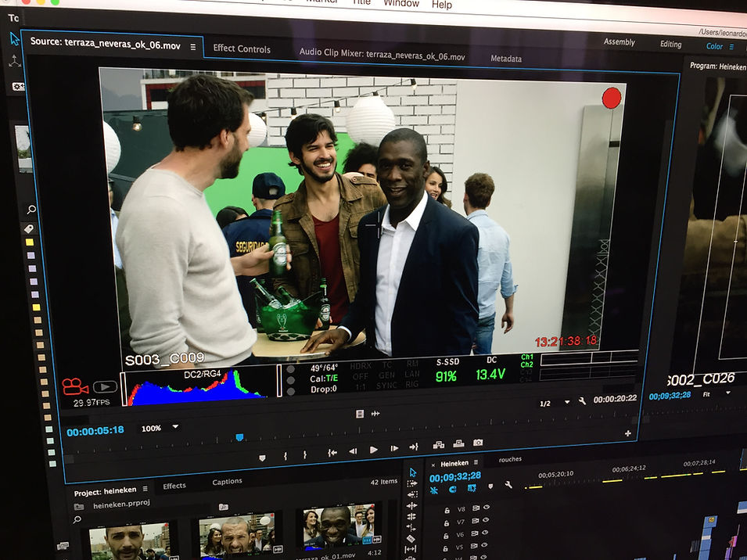Click the sequence timecode 00;09;32;28 in timeline
The width and height of the screenshot is (747, 560).
click(455, 476)
